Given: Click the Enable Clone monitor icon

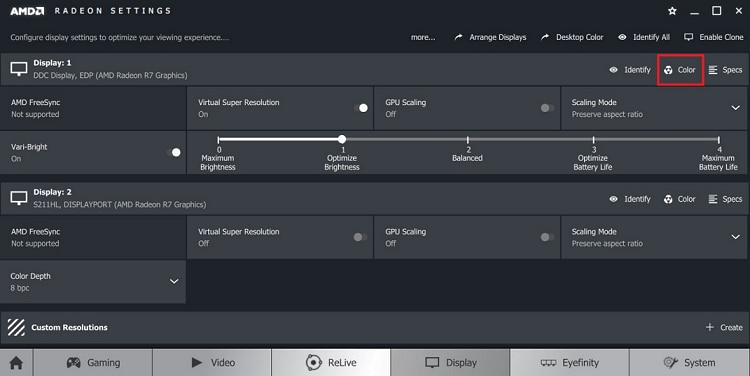Looking at the screenshot, I should coord(688,37).
